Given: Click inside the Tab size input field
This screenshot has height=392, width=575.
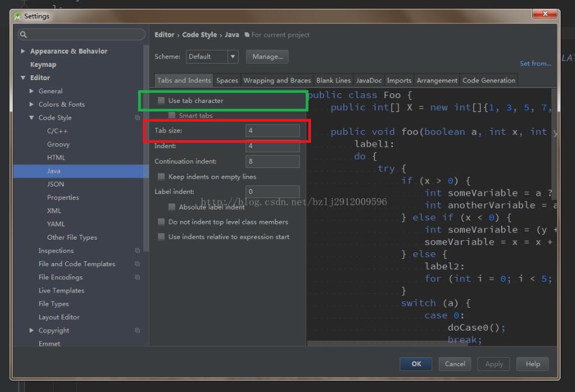Looking at the screenshot, I should [x=272, y=130].
